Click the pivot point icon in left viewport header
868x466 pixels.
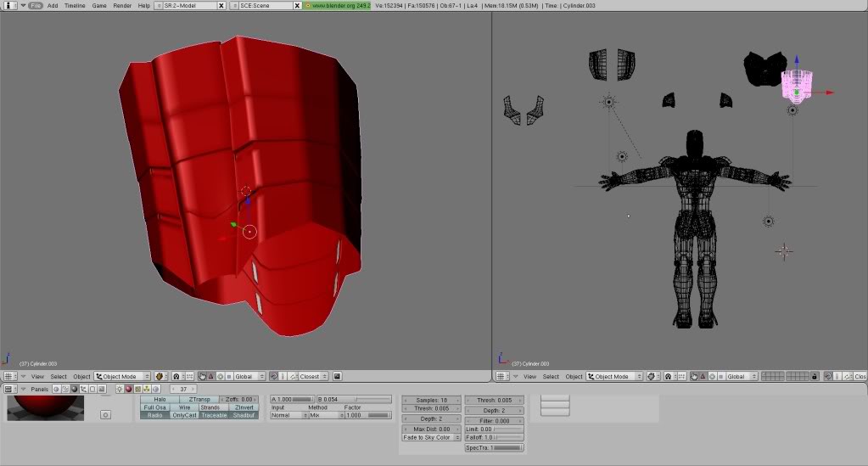point(176,376)
